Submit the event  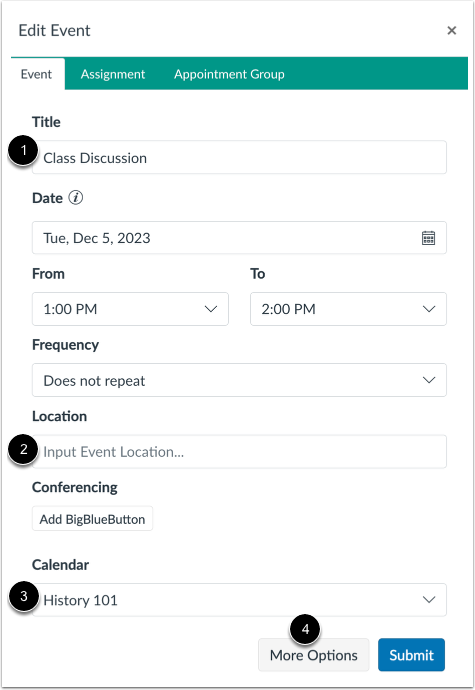coord(411,655)
